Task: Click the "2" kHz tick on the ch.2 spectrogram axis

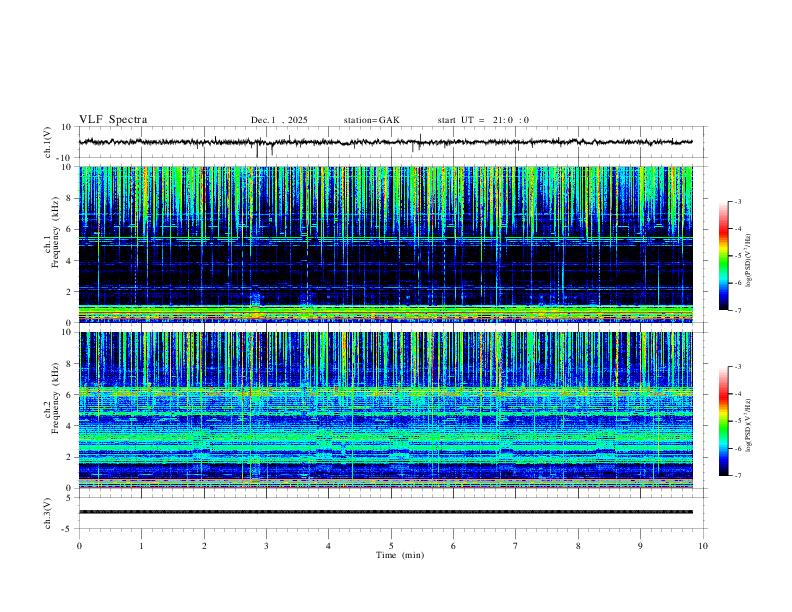Action: 69,457
